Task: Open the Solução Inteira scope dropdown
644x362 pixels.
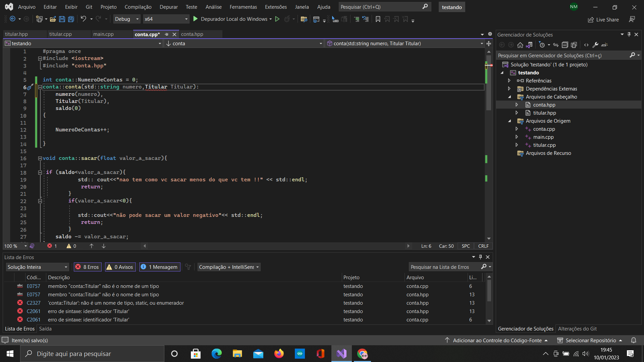Action: pos(37,267)
